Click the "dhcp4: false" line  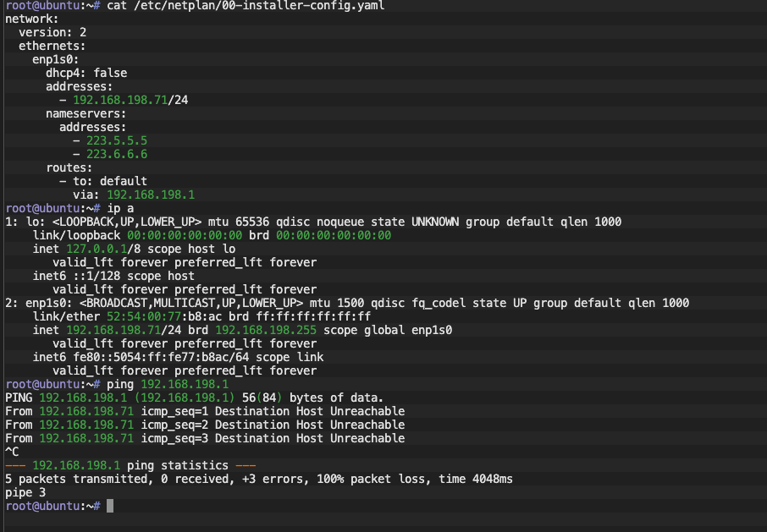click(86, 73)
